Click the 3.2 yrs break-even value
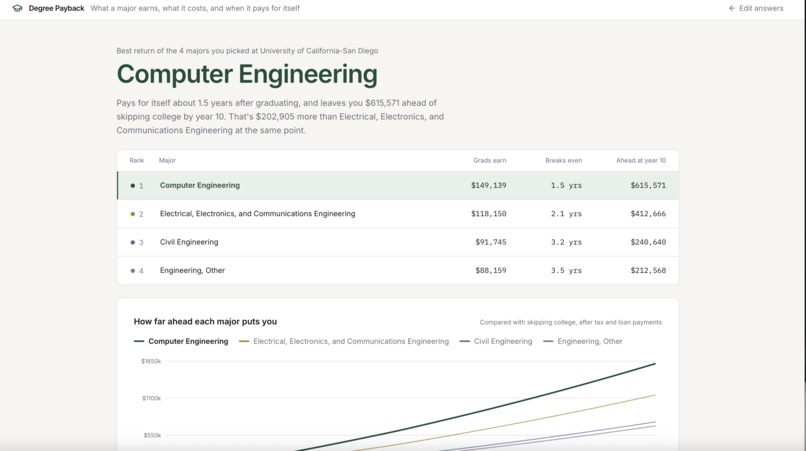Viewport: 806px width, 451px height. [566, 242]
